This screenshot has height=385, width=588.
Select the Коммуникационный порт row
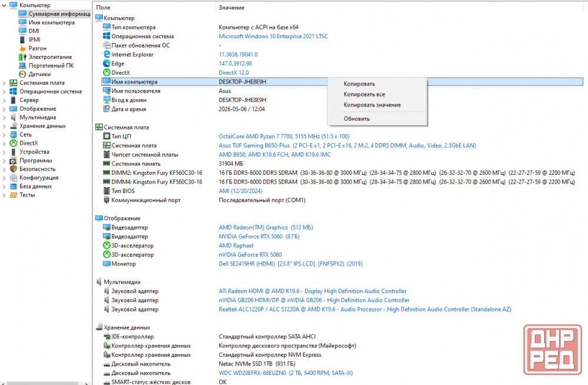342,200
